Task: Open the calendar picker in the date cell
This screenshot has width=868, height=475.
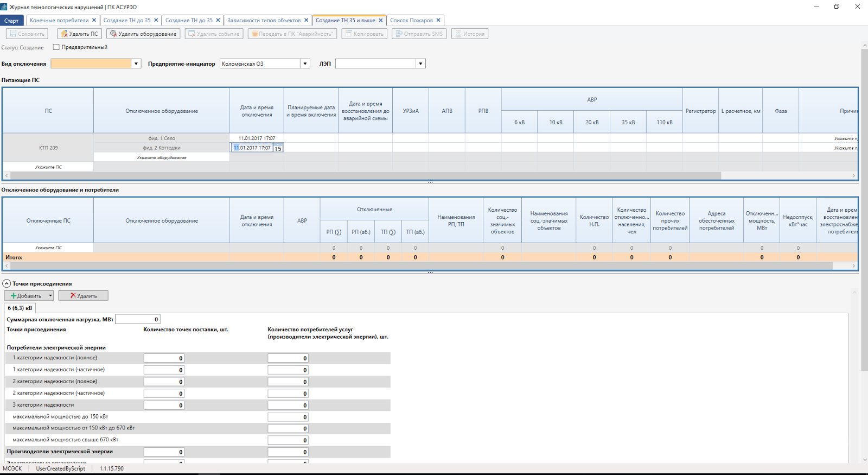Action: click(278, 148)
